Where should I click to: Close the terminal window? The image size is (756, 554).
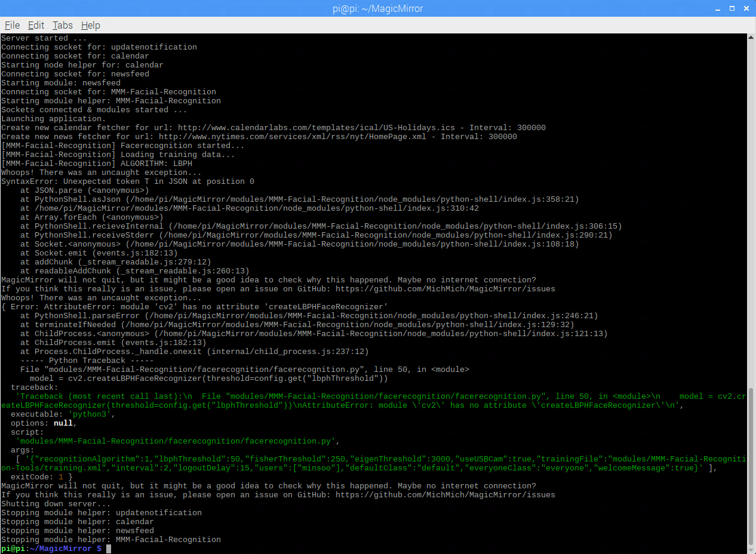tap(747, 8)
